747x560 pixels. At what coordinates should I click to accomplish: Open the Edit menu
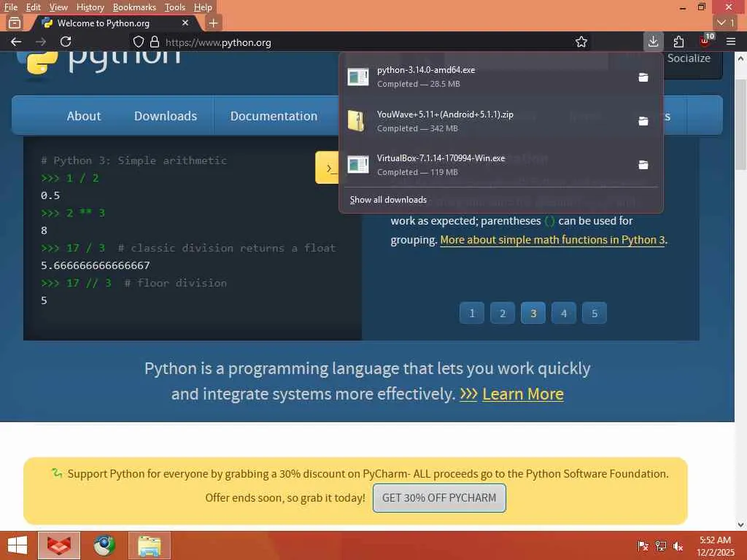tap(34, 7)
